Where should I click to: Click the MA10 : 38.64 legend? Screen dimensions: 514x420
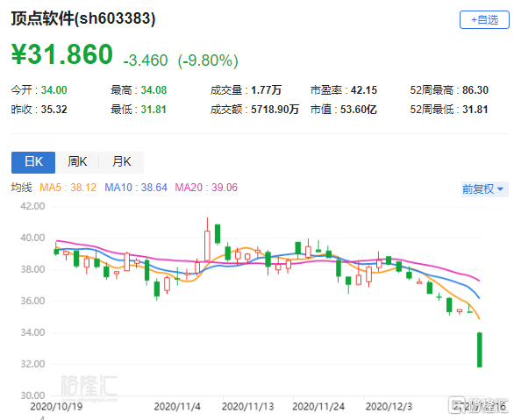(136, 188)
